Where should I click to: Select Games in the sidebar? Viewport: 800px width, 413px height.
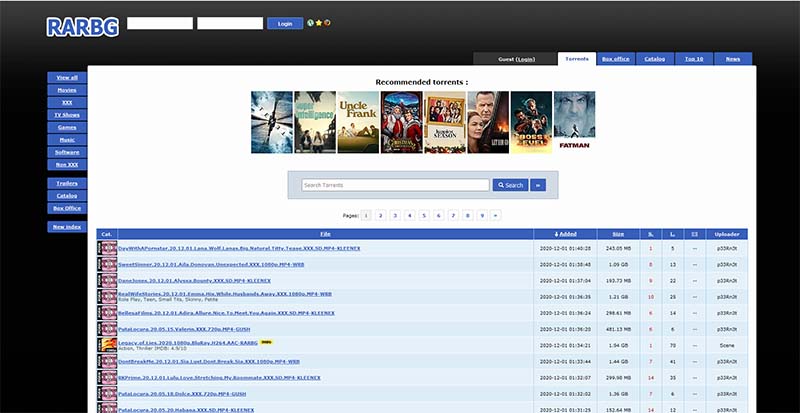[x=67, y=127]
